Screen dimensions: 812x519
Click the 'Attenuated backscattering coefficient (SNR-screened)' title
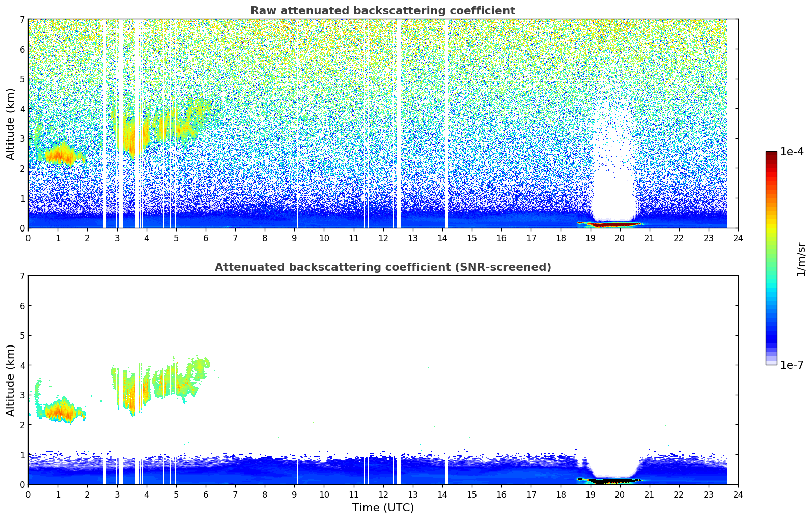pyautogui.click(x=383, y=267)
